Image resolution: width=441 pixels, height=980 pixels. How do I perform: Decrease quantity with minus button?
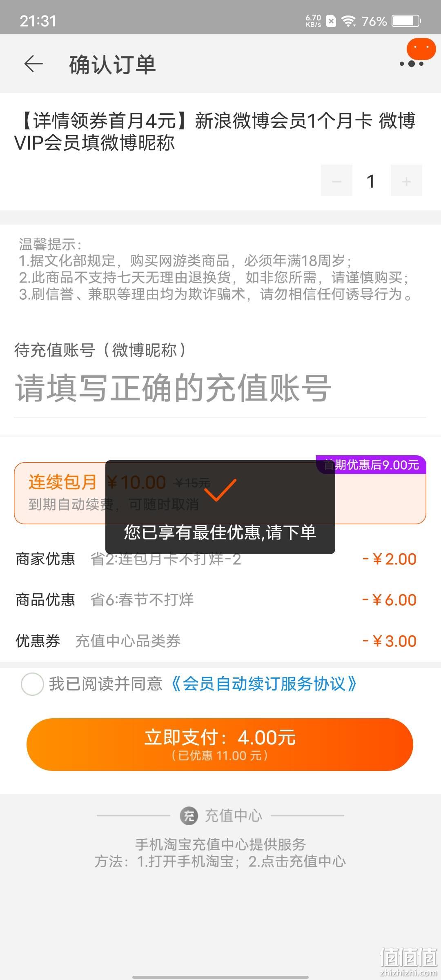[336, 180]
